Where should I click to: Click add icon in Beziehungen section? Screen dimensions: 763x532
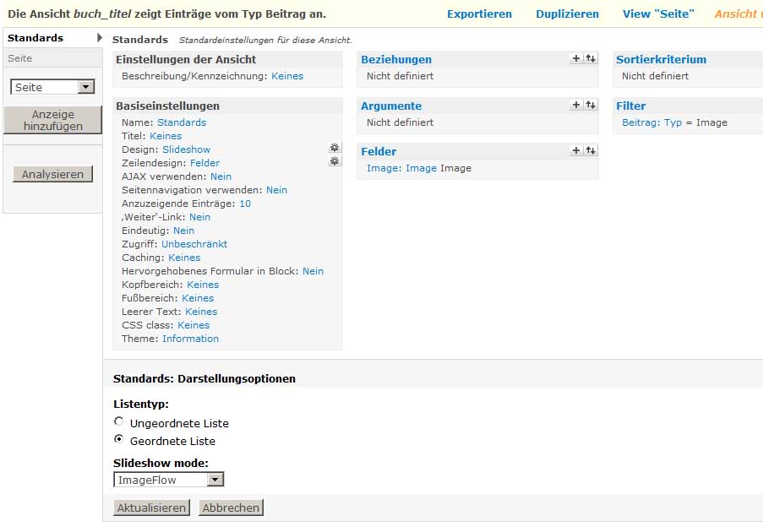tap(576, 58)
